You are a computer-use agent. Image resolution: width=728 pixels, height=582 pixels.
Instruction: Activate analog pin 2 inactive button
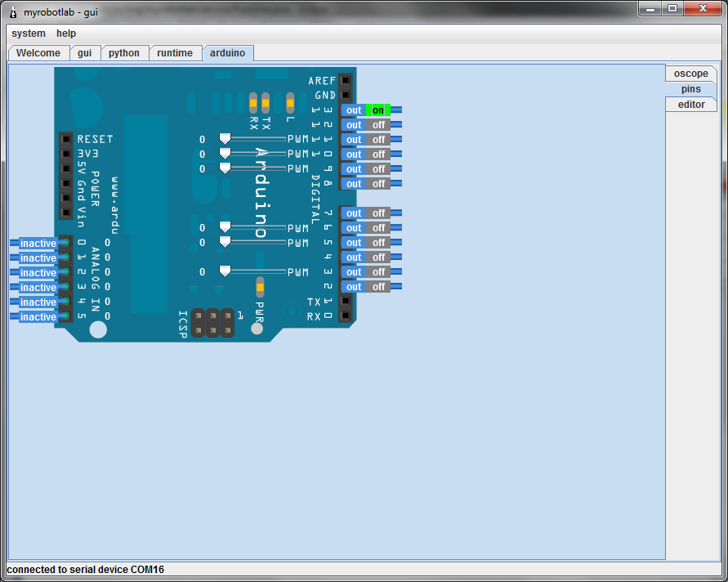38,273
